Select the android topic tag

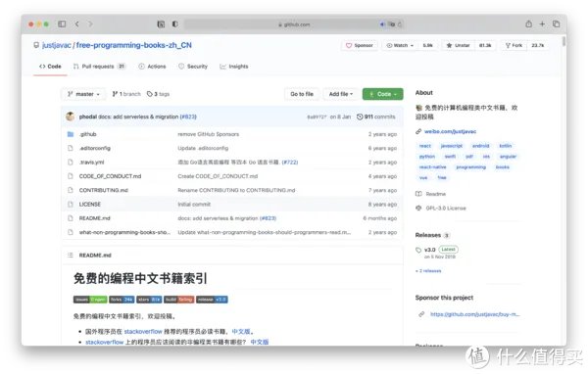(x=481, y=146)
